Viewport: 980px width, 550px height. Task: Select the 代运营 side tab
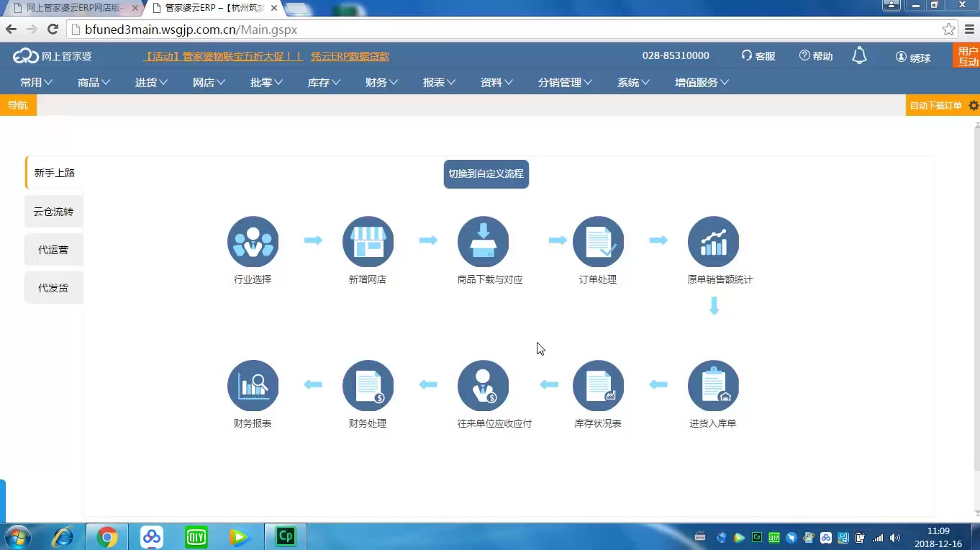pyautogui.click(x=54, y=250)
